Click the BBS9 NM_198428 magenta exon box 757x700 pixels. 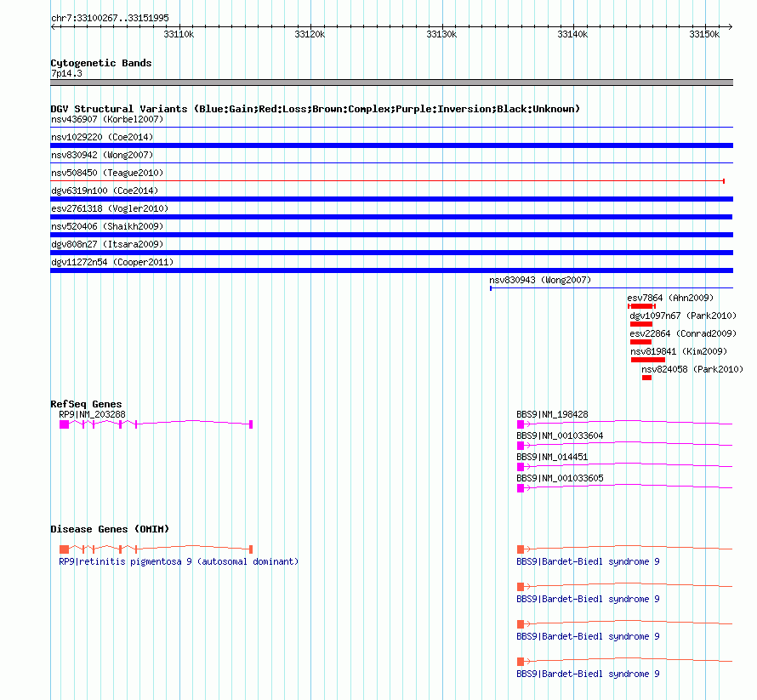pos(521,424)
